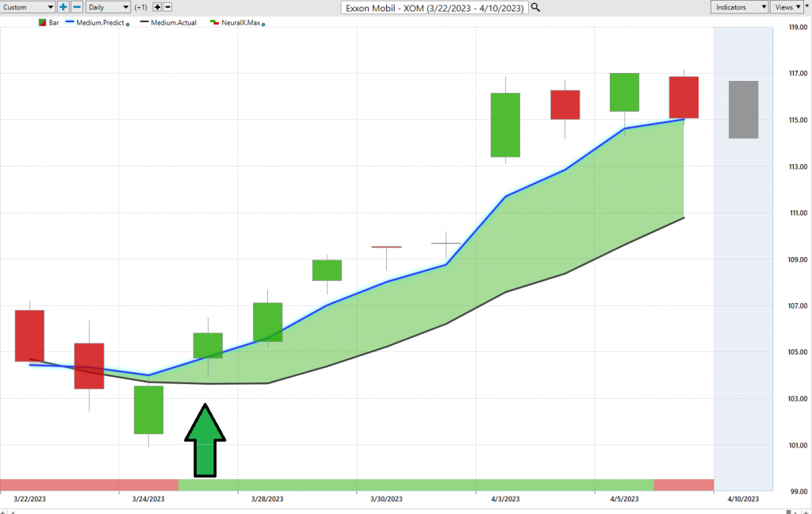The width and height of the screenshot is (812, 514).
Task: Select the tall green candlestick above 4/3/2023
Action: [x=505, y=125]
